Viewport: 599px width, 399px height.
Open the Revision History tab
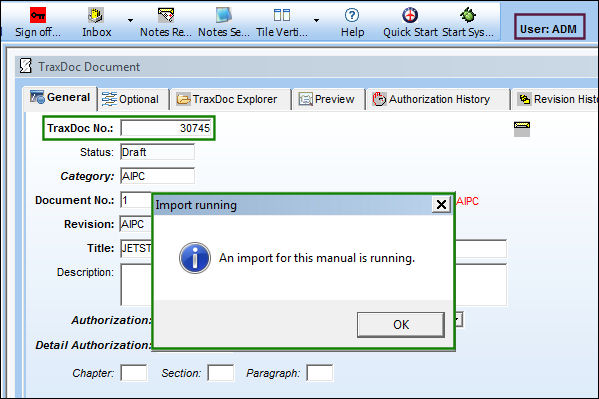click(x=556, y=99)
